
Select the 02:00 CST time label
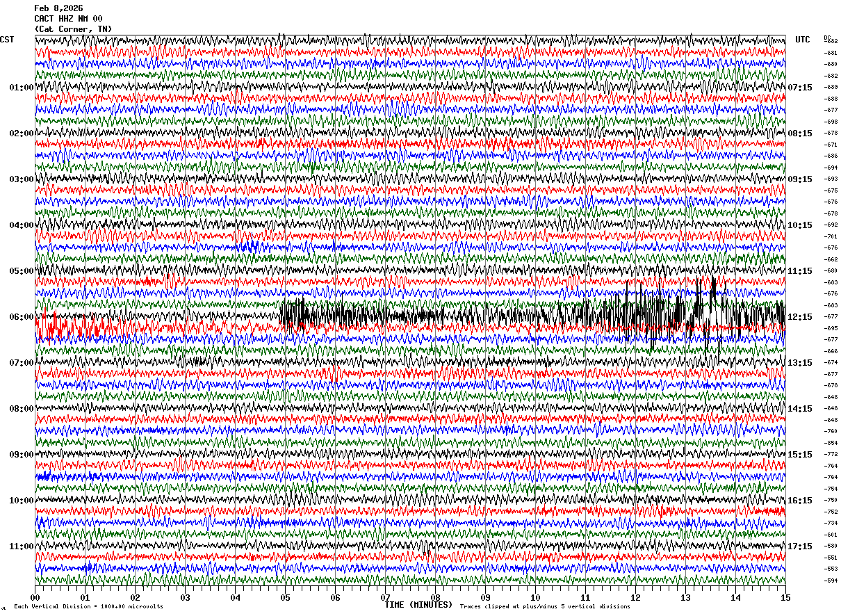(x=22, y=133)
